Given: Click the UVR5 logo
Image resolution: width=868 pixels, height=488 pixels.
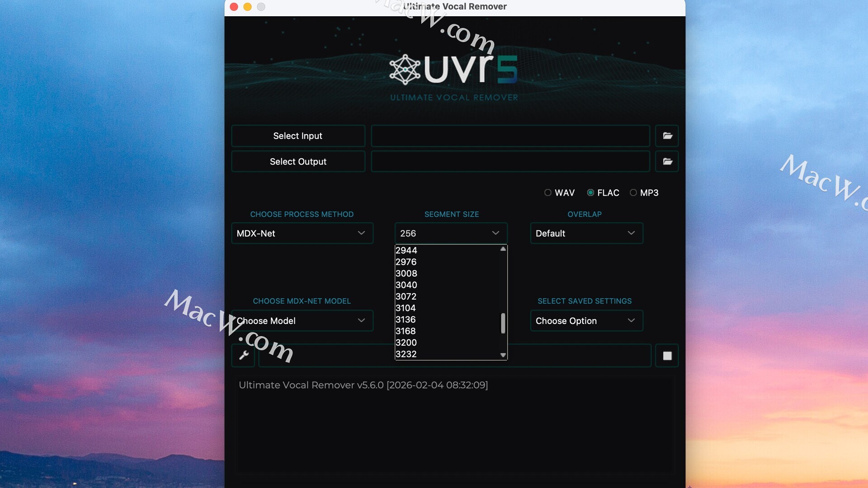Looking at the screenshot, I should (453, 70).
